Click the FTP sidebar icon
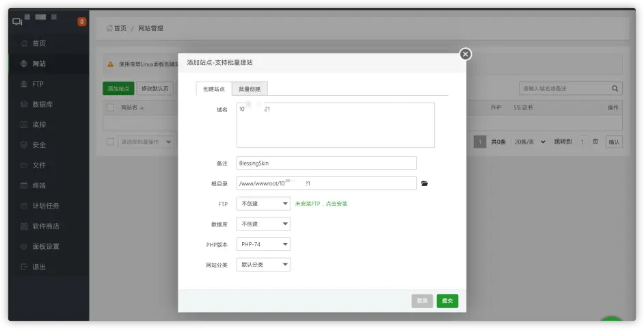 [24, 84]
